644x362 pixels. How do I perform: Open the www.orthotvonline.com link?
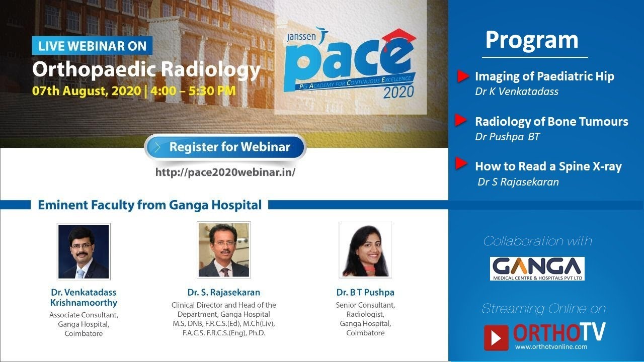[551, 347]
